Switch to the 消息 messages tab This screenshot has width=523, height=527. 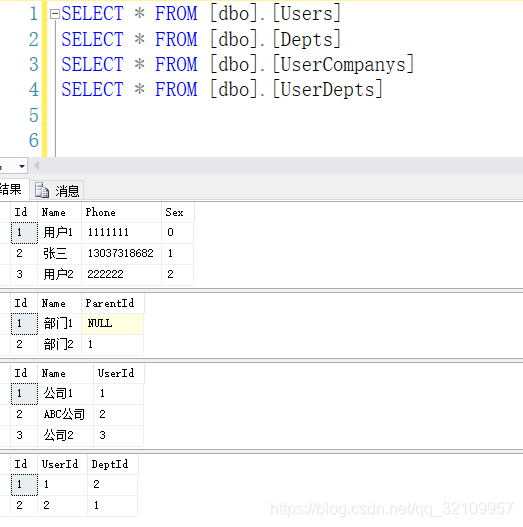(57, 191)
